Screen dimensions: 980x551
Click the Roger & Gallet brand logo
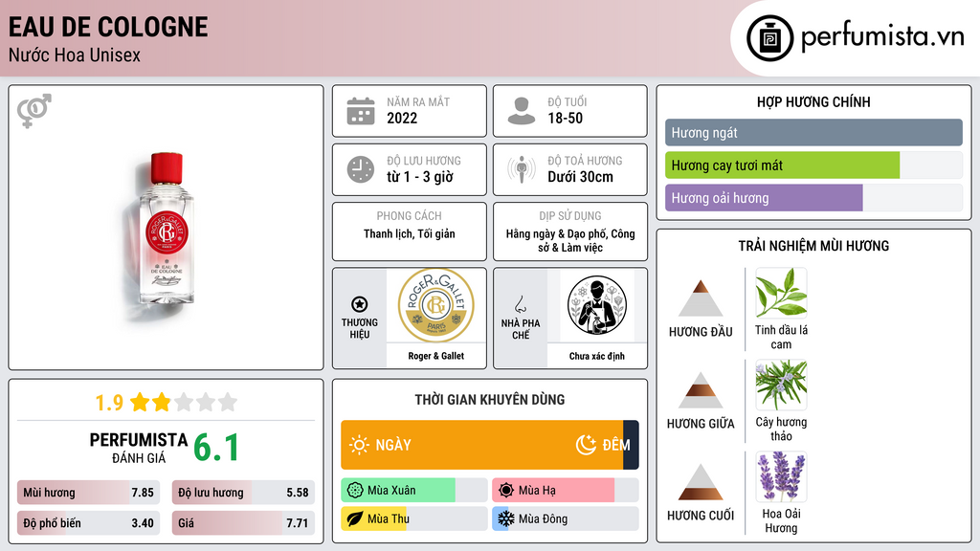(436, 305)
